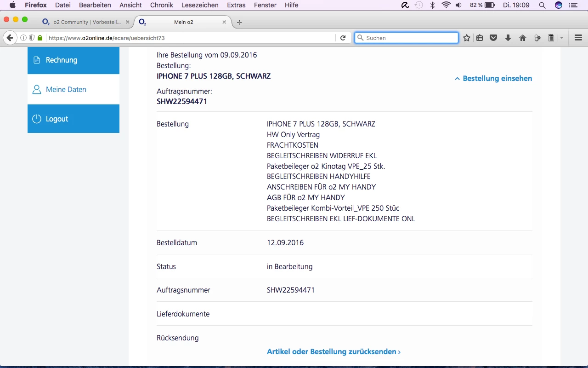The width and height of the screenshot is (588, 368).
Task: Click the status text in Bearbeitung
Action: pyautogui.click(x=289, y=266)
